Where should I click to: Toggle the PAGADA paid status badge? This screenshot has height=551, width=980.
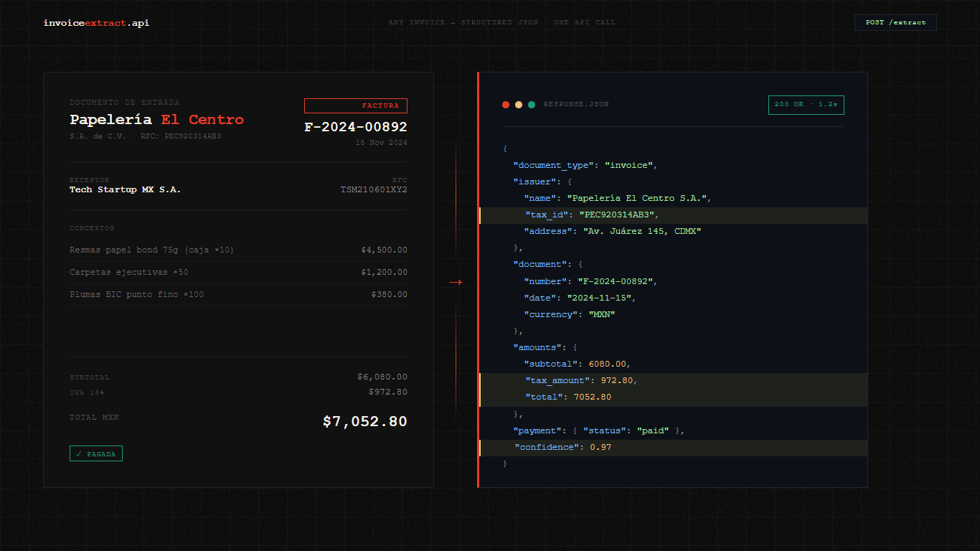pyautogui.click(x=95, y=453)
